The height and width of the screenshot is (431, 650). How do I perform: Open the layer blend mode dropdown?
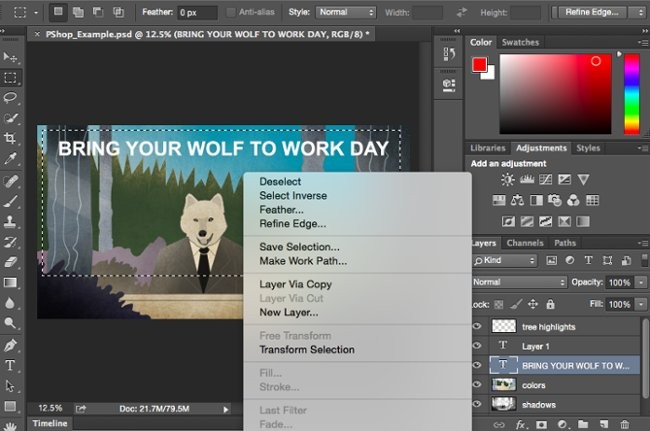coord(518,282)
